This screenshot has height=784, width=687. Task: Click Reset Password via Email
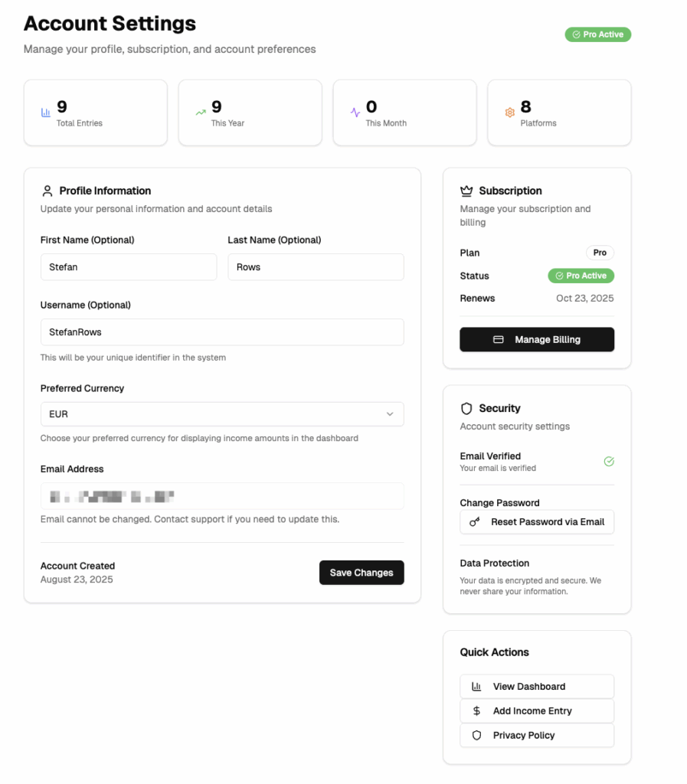(x=536, y=522)
